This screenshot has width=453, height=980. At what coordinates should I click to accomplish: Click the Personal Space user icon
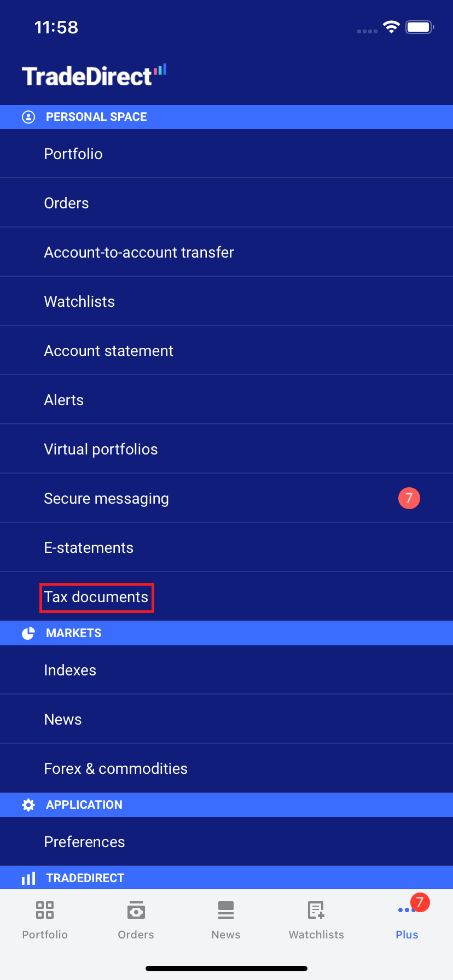point(28,117)
